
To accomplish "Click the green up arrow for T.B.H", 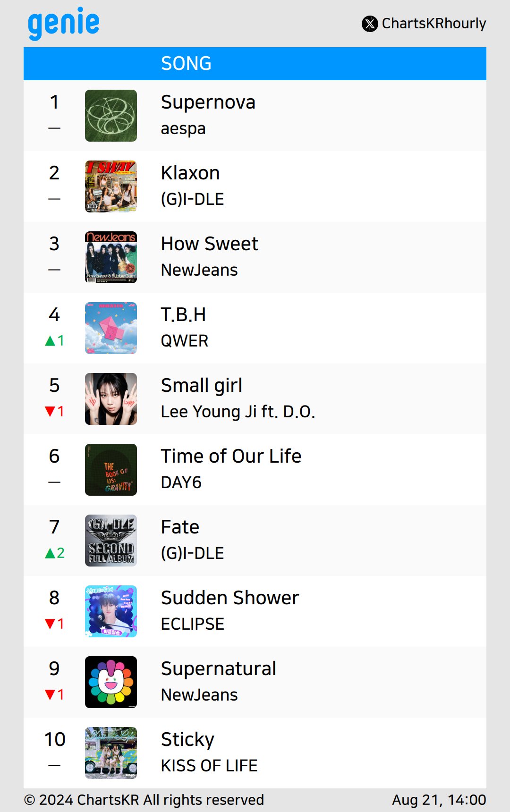I will coord(50,340).
